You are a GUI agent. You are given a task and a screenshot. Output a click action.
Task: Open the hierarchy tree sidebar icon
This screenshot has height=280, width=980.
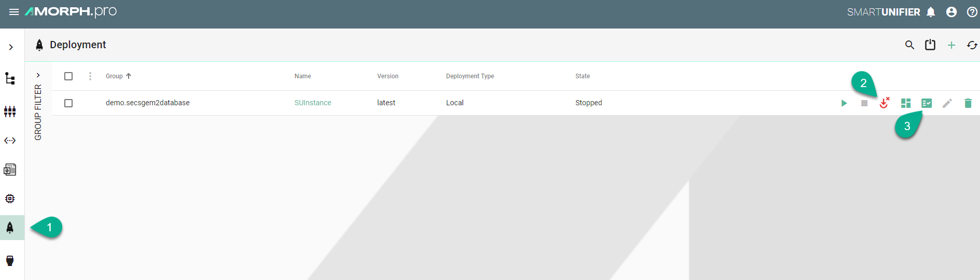pos(10,78)
